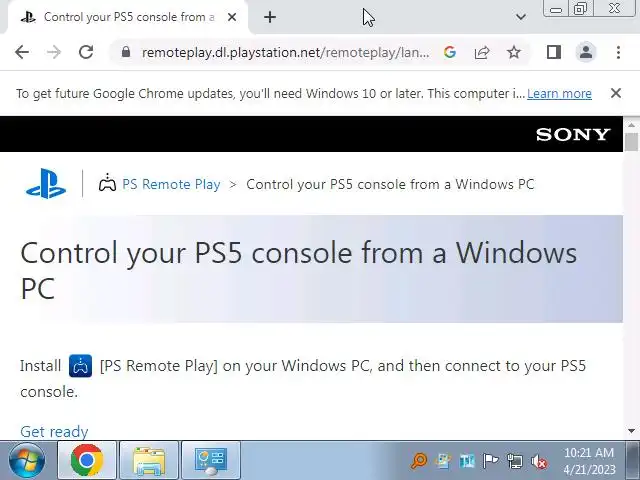Open the Chrome profile avatar
Screen dimensions: 640x480
click(586, 52)
